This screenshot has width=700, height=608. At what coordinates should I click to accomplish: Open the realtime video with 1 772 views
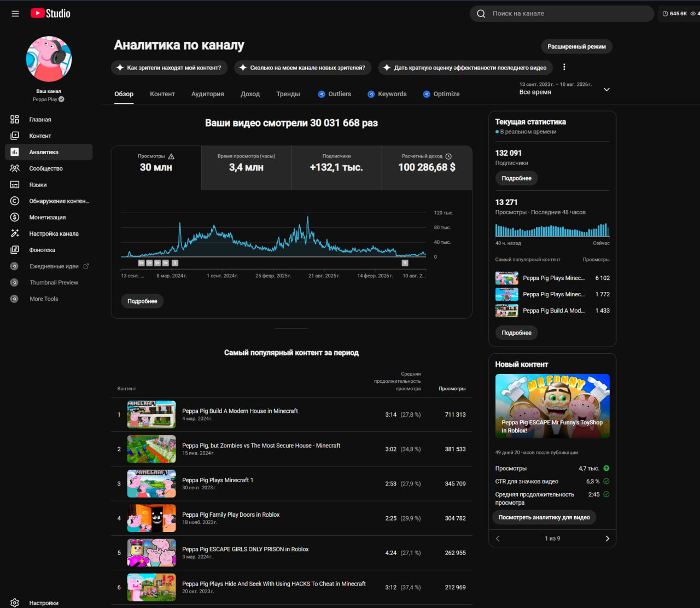[x=552, y=294]
